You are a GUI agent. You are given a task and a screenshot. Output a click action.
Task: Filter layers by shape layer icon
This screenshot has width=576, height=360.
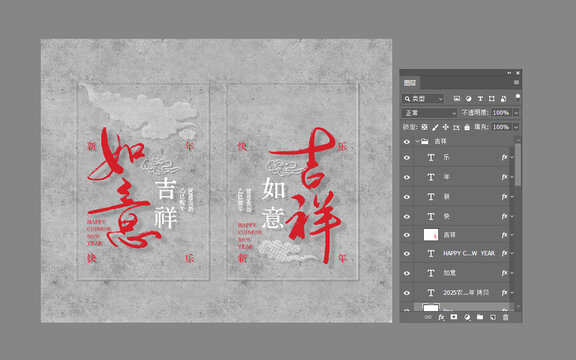[x=492, y=98]
